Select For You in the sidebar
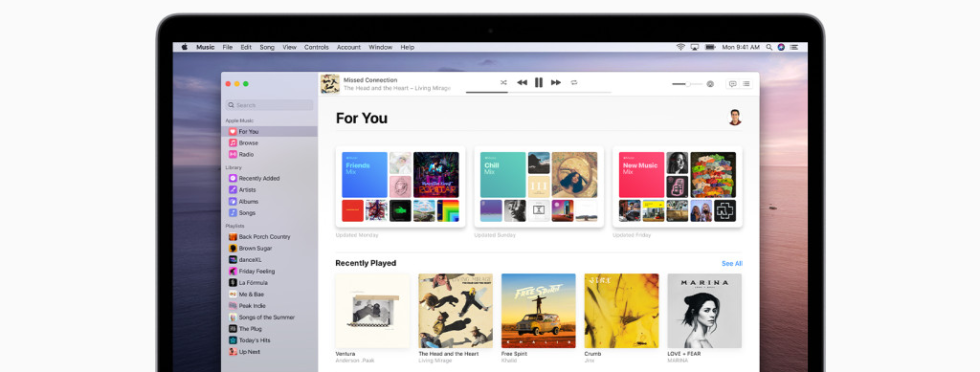 [270, 131]
